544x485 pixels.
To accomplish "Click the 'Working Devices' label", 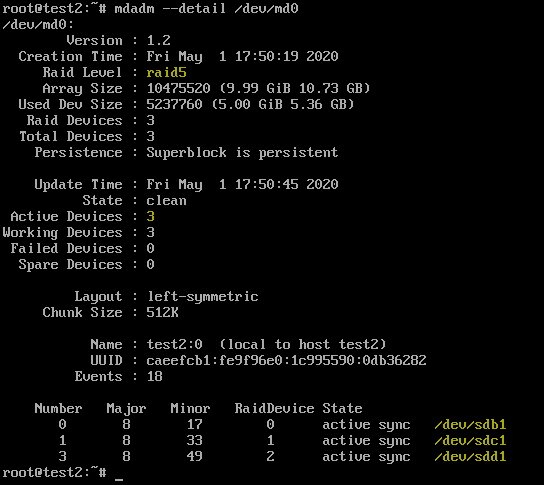I will (62, 232).
